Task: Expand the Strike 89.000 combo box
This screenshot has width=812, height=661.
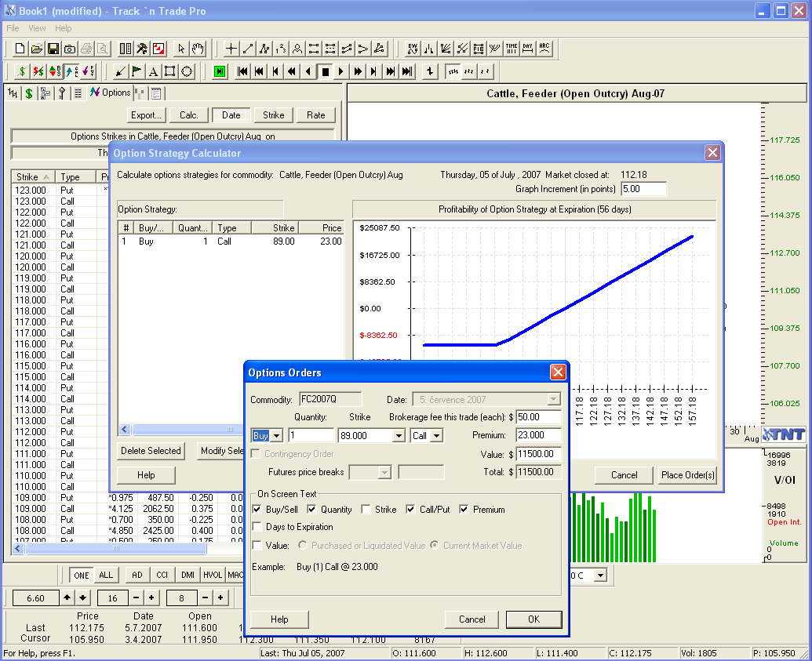Action: (x=398, y=436)
